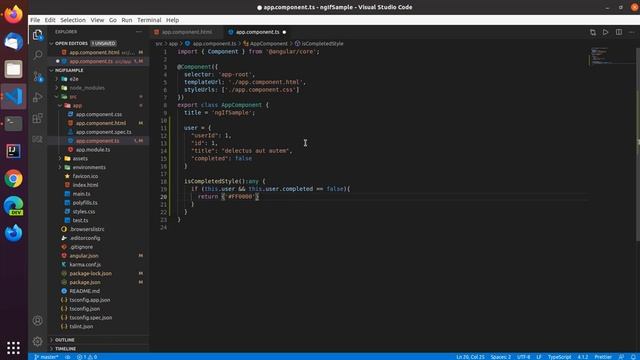Open the Edit menu
640x360 pixels.
click(x=50, y=20)
